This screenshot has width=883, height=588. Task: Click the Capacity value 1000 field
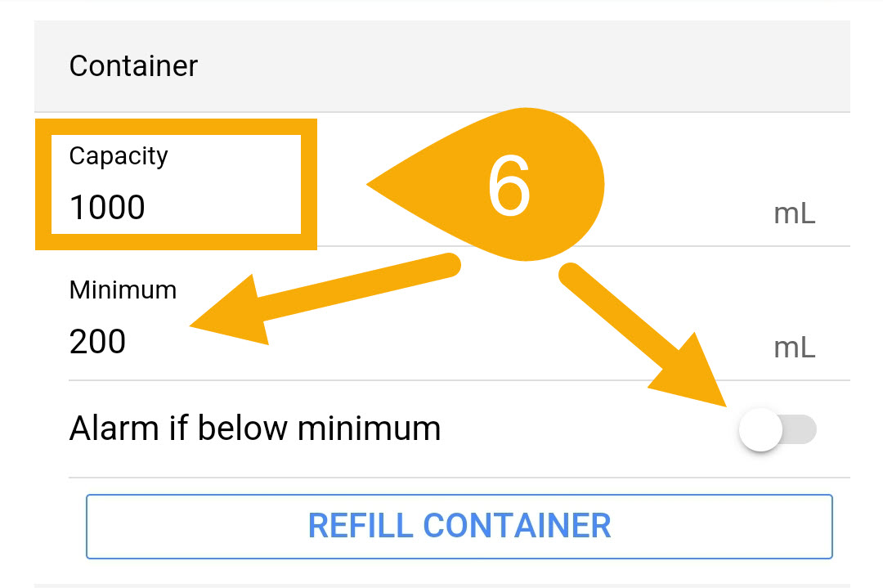click(x=107, y=208)
